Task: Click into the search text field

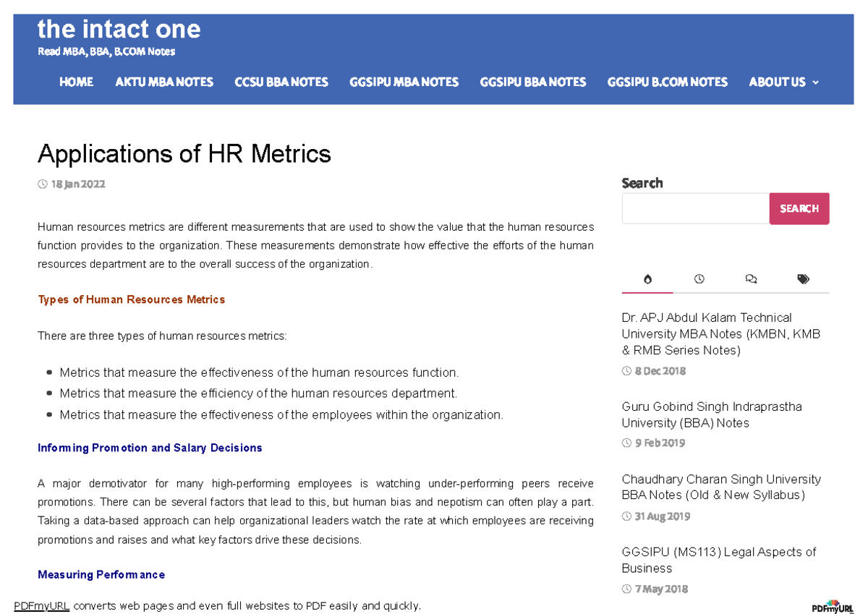Action: pos(695,208)
